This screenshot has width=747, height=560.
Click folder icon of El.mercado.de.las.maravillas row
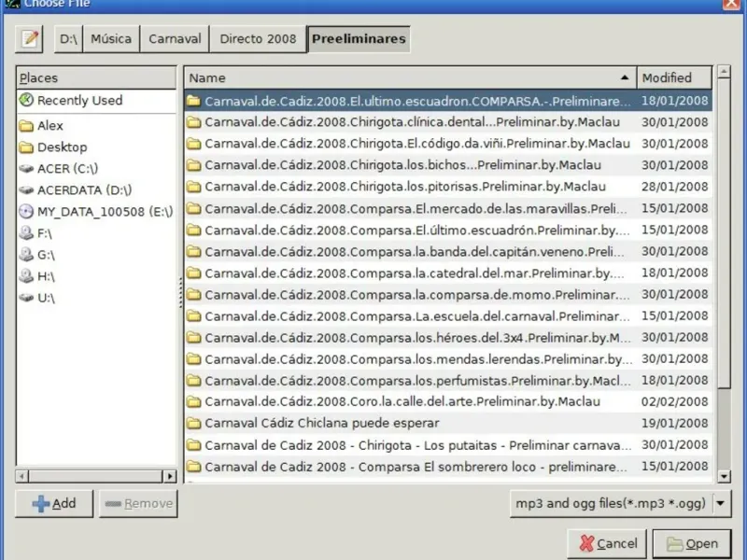(193, 208)
